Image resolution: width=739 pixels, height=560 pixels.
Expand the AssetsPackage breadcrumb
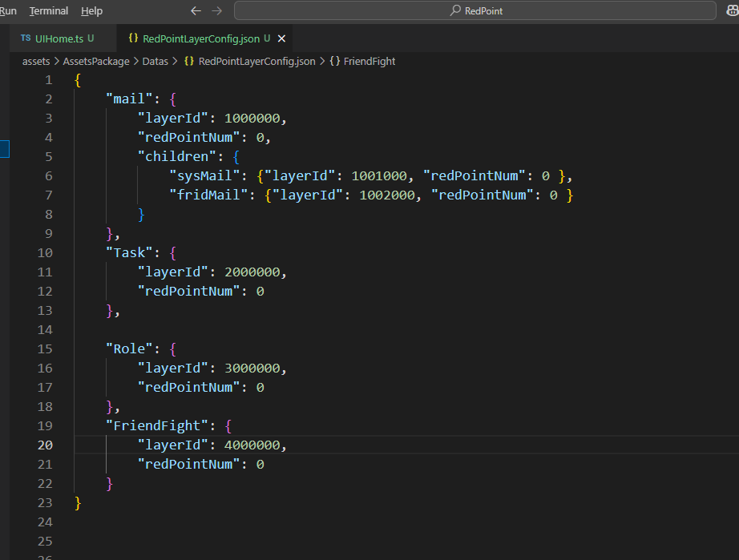(98, 61)
